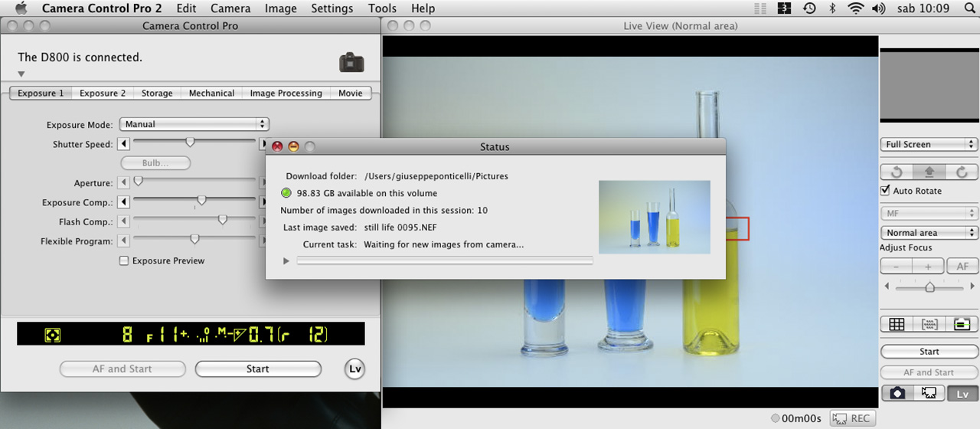980x429 pixels.
Task: Open the Camera menu
Action: 230,8
